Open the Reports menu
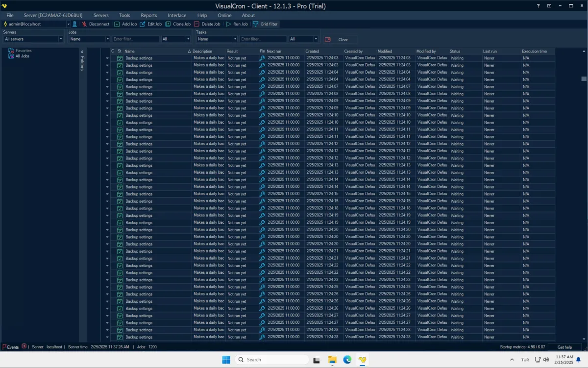 (149, 15)
